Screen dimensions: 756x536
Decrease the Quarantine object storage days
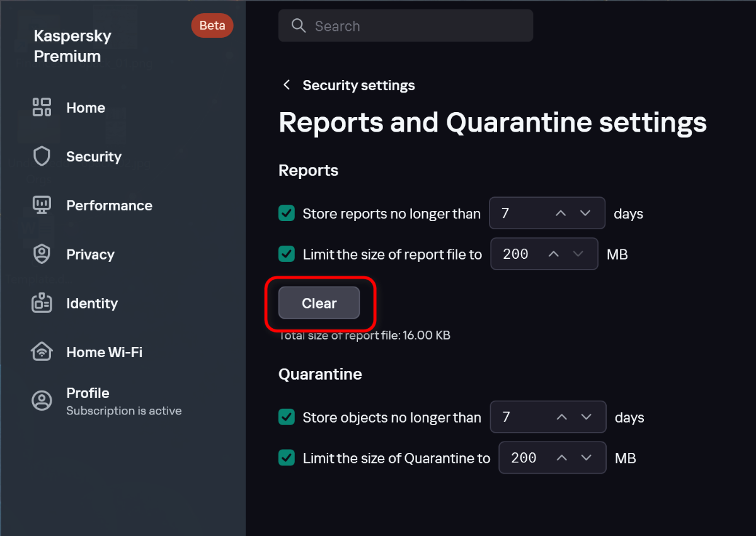click(586, 417)
